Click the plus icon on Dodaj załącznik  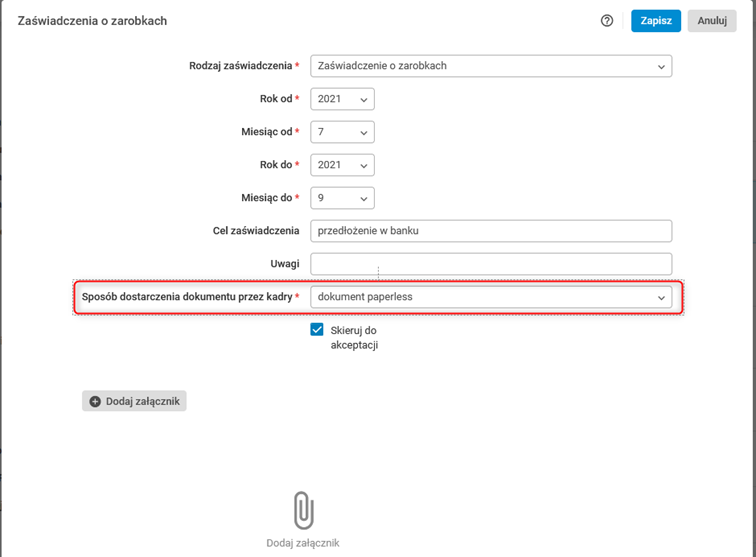coord(95,401)
